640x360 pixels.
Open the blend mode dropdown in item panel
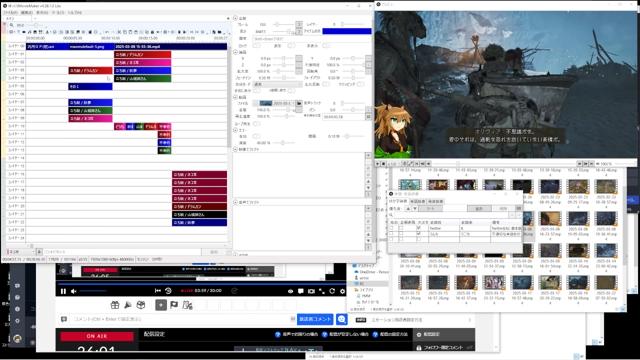[x=278, y=84]
